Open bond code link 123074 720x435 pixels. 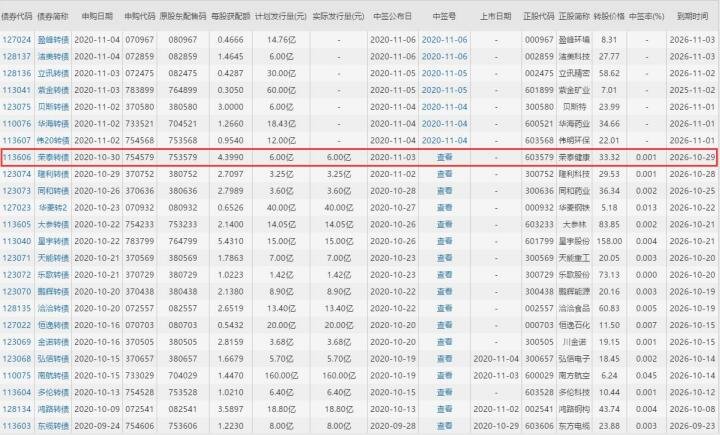point(17,174)
